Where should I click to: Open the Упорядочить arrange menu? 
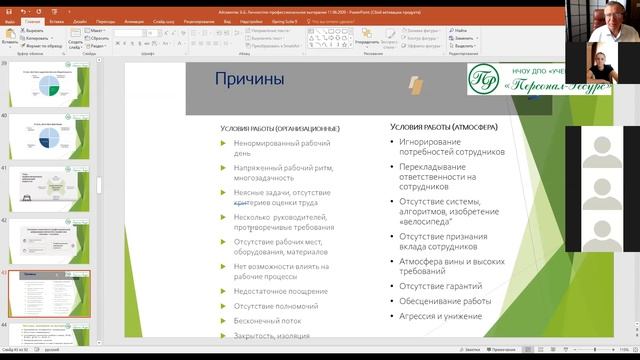(367, 38)
